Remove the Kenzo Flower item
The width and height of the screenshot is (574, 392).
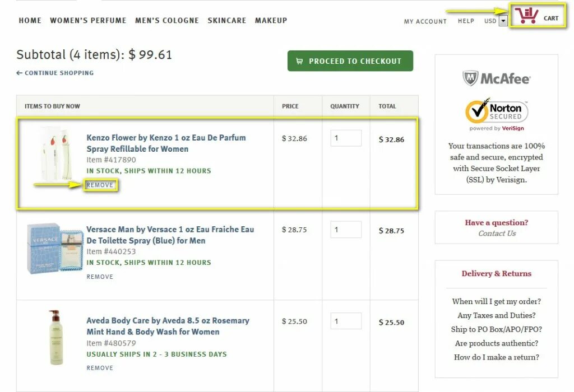100,185
